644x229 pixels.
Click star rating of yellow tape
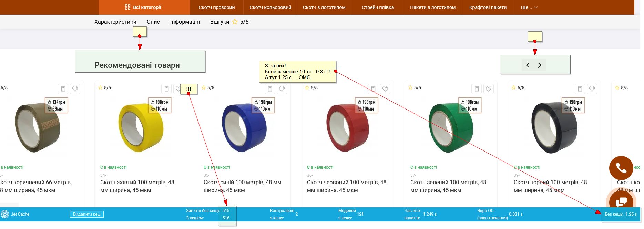pyautogui.click(x=105, y=88)
